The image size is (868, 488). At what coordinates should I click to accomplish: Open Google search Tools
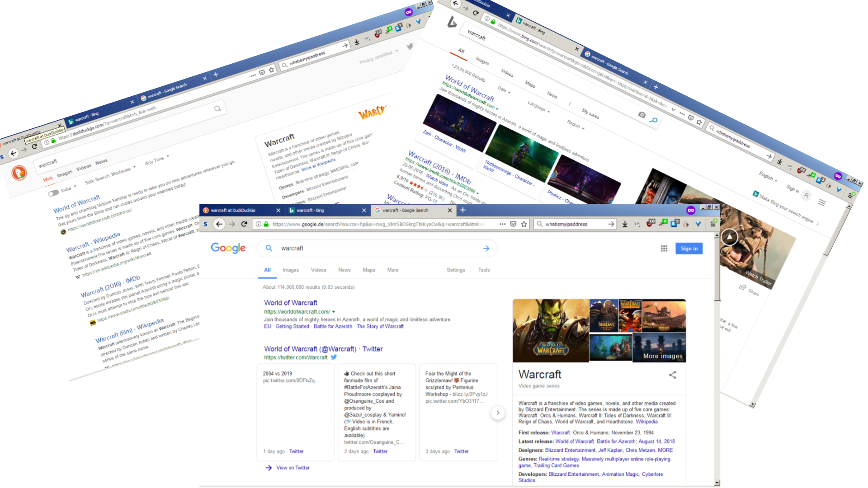(x=484, y=270)
